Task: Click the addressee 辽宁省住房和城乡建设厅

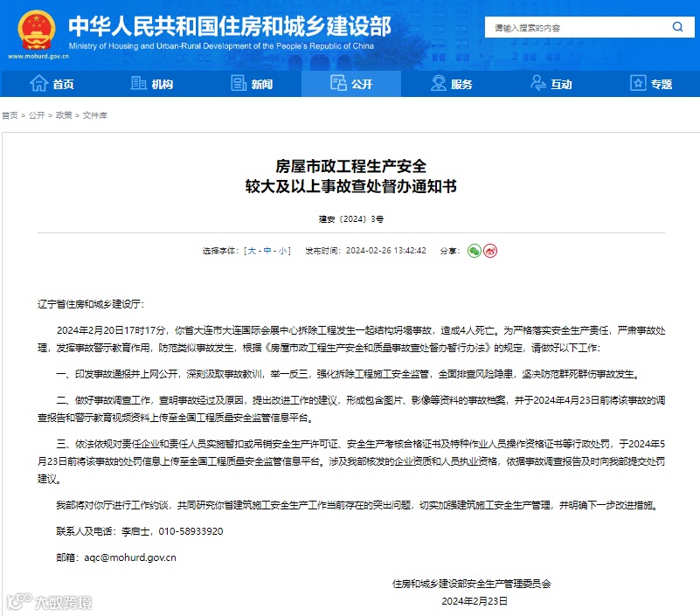Action: click(89, 304)
